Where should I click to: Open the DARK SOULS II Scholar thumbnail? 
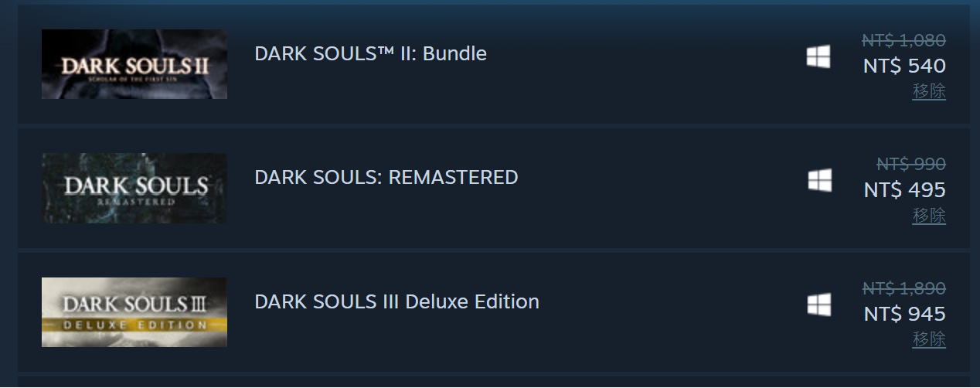point(134,64)
